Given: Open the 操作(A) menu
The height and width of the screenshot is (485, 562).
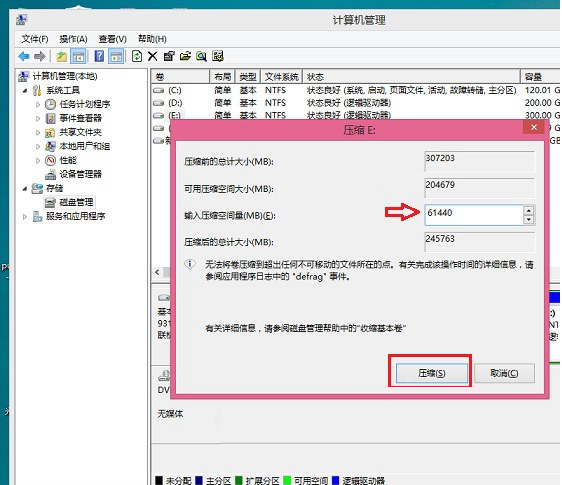Looking at the screenshot, I should 73,39.
